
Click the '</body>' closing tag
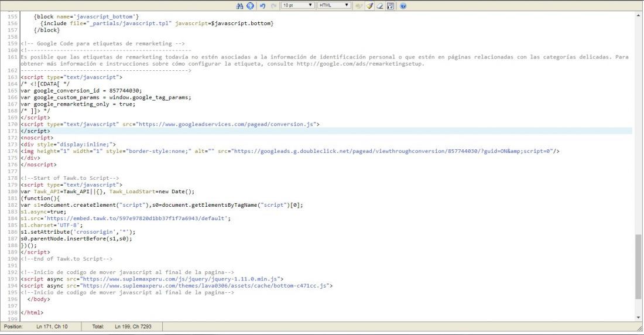coord(39,299)
